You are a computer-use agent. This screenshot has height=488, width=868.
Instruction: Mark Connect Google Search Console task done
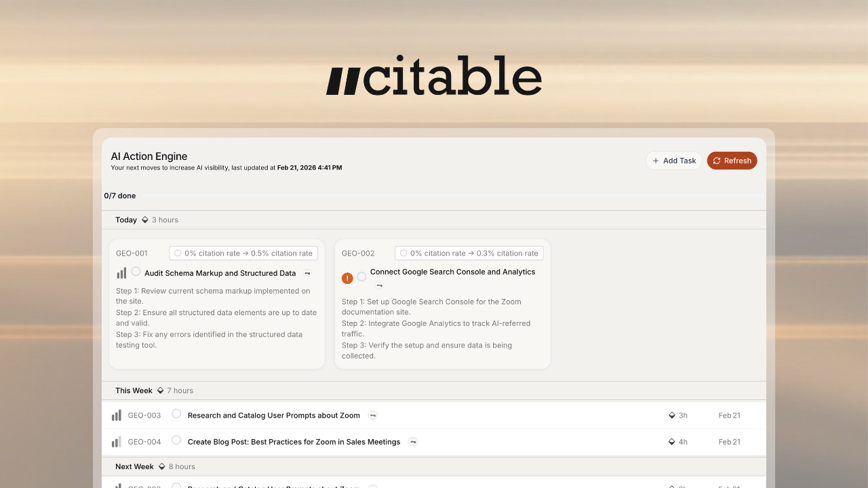click(x=361, y=277)
